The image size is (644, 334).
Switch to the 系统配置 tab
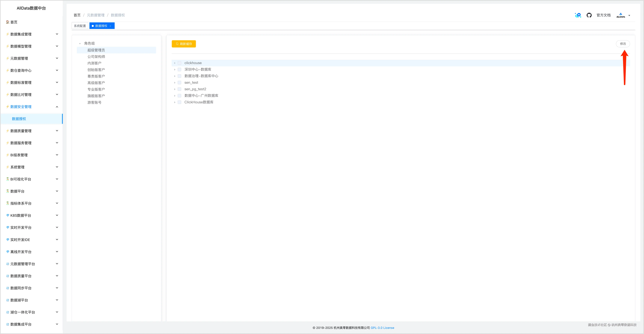[x=80, y=26]
